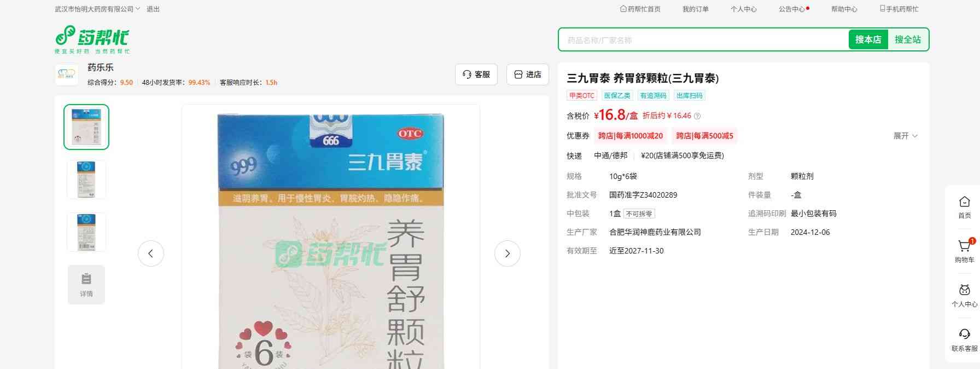Click the price info question mark icon

pos(697,116)
